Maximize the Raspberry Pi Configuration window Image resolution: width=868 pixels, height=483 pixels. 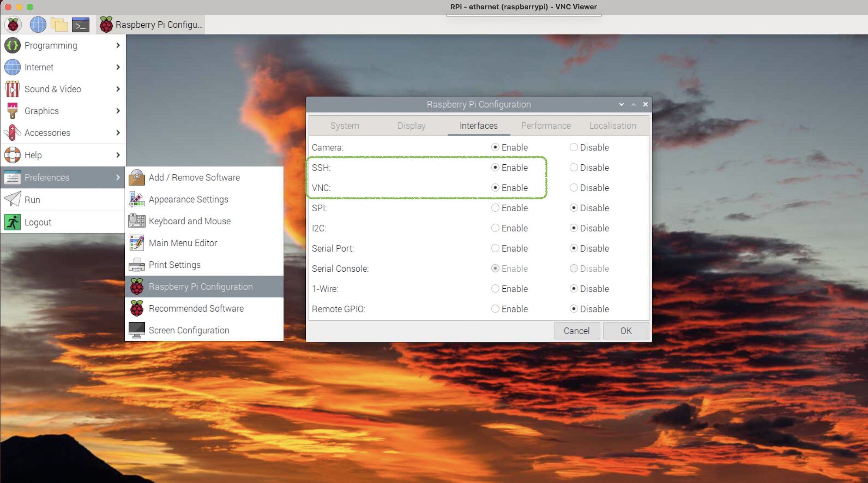point(633,104)
